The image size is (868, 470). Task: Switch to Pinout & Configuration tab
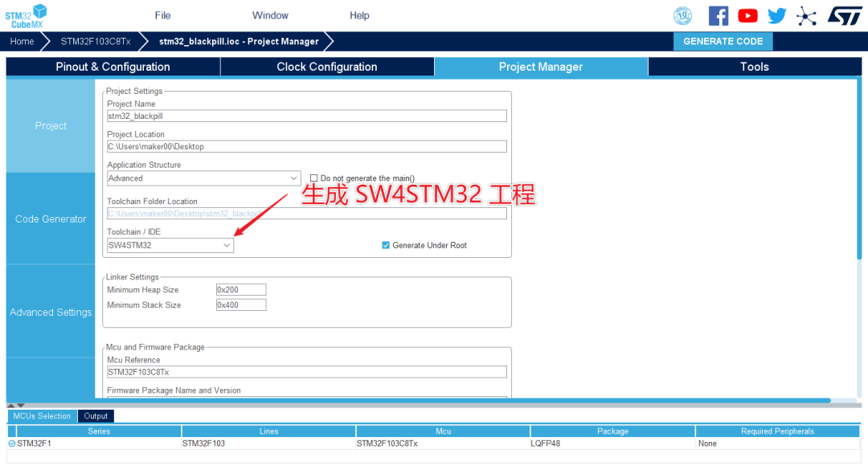coord(113,67)
